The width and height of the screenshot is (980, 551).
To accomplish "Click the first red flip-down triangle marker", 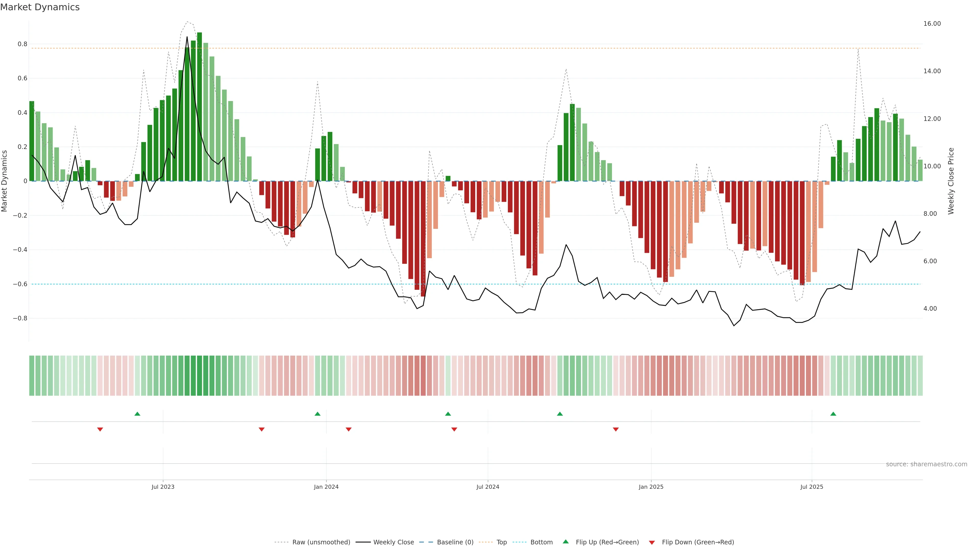I will point(100,429).
